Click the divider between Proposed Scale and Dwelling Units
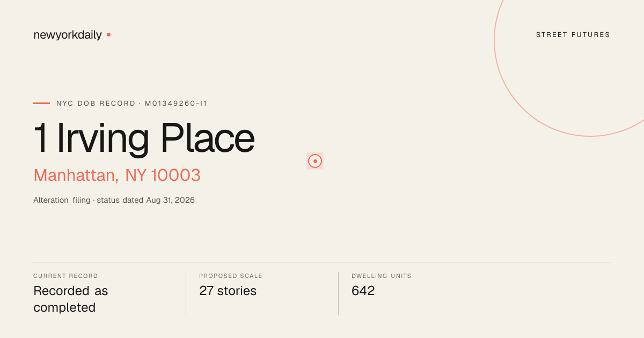The image size is (644, 338). (338, 293)
